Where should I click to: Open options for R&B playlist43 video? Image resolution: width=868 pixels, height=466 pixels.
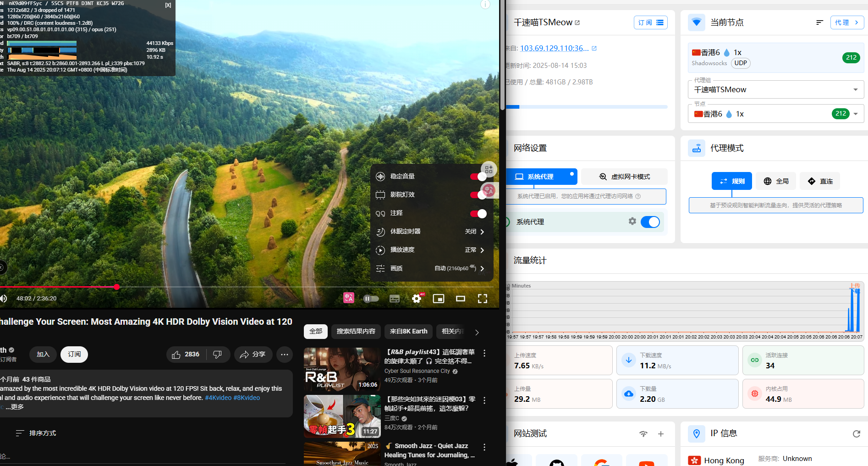[484, 353]
